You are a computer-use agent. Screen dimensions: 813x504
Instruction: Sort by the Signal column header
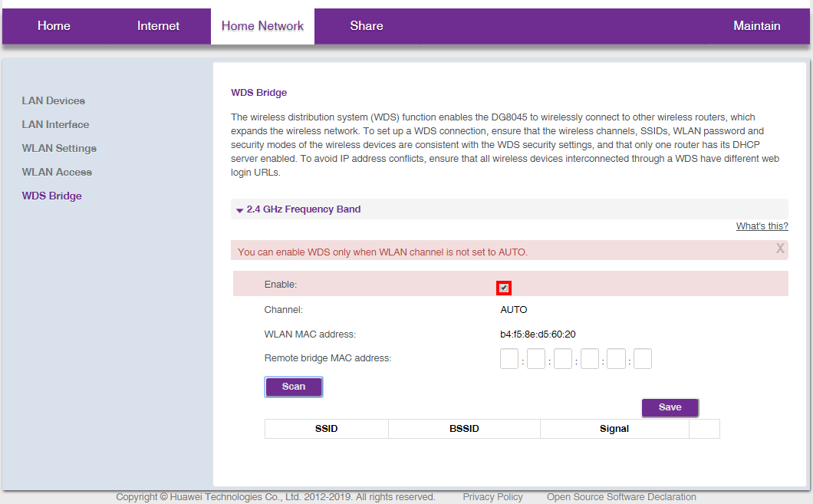click(614, 428)
